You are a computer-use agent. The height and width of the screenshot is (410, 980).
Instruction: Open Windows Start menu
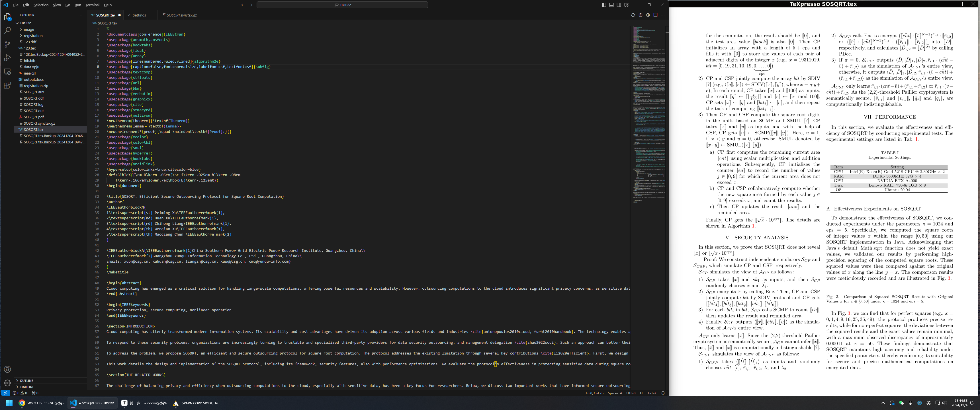pos(9,403)
